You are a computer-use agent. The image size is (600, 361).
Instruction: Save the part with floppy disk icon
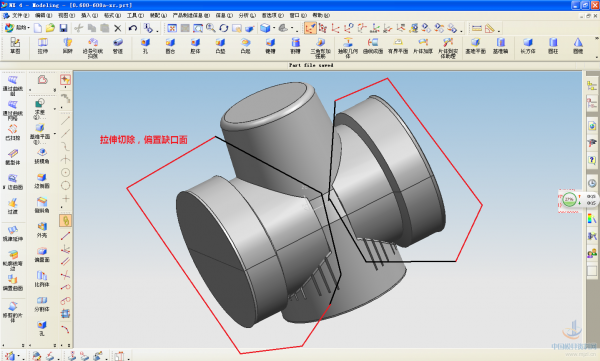point(63,28)
